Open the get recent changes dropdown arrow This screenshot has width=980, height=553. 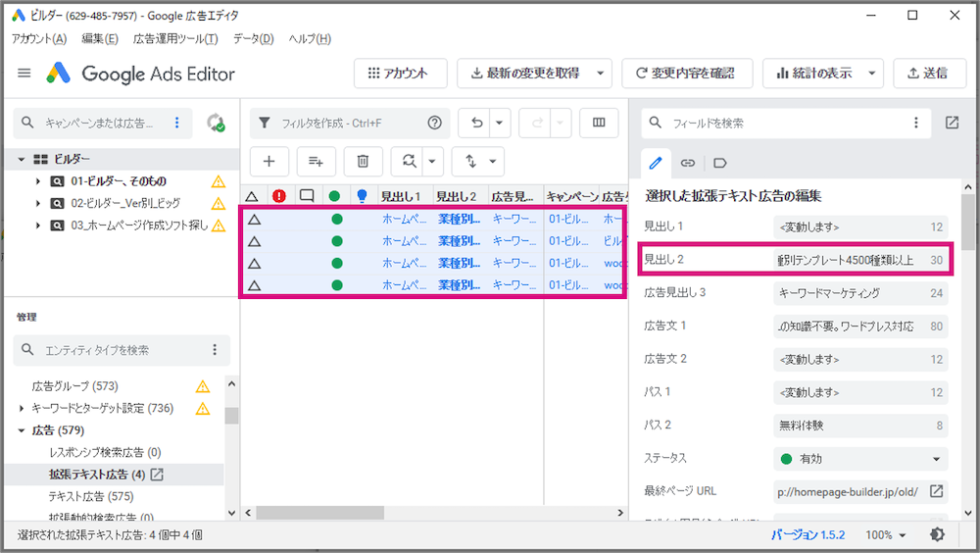point(600,74)
